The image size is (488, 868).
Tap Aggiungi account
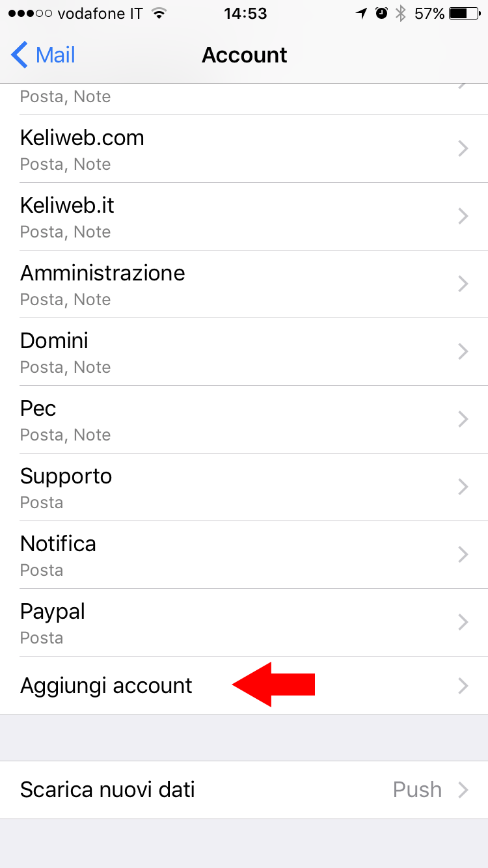pos(244,686)
